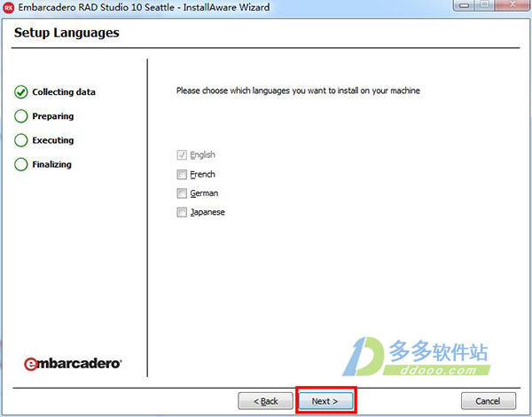Enable the French language checkbox

click(182, 175)
